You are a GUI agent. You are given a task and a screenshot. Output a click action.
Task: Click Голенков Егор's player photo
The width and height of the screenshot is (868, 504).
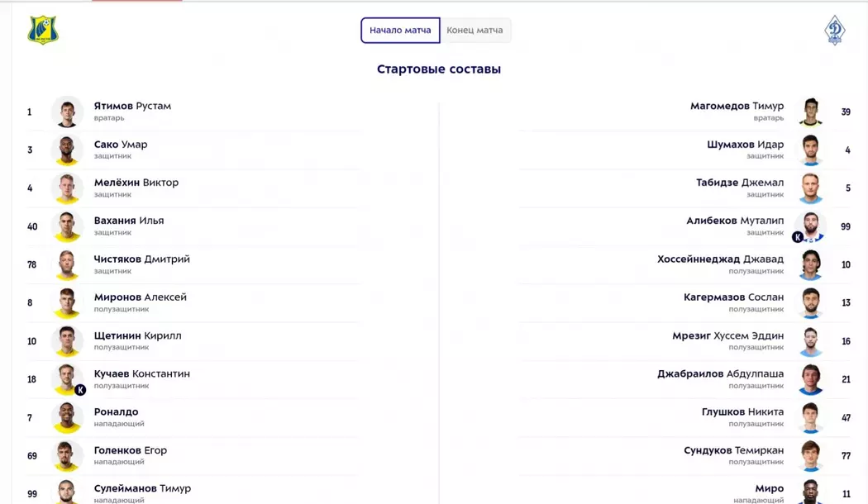point(67,456)
